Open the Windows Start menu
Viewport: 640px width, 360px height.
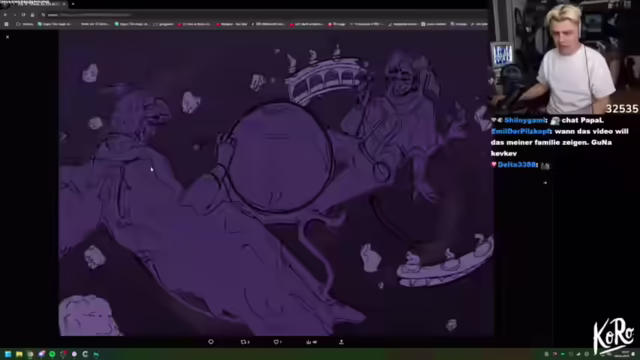coord(8,354)
